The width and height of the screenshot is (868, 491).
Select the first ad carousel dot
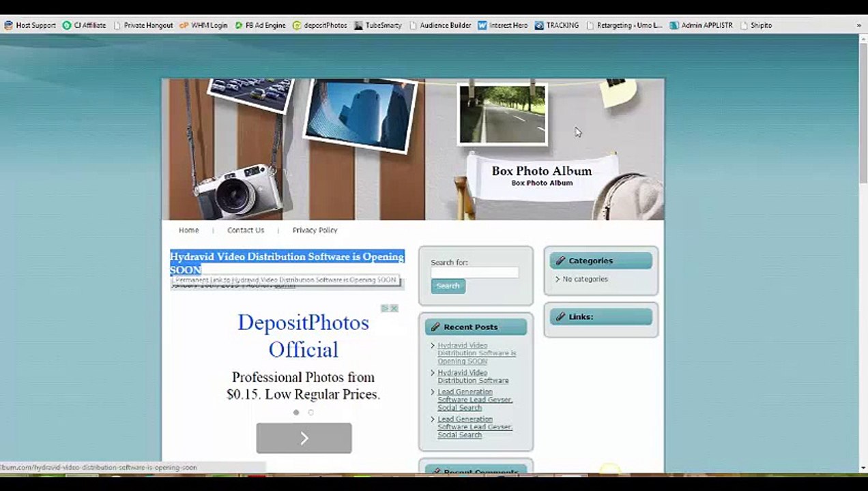coord(296,413)
